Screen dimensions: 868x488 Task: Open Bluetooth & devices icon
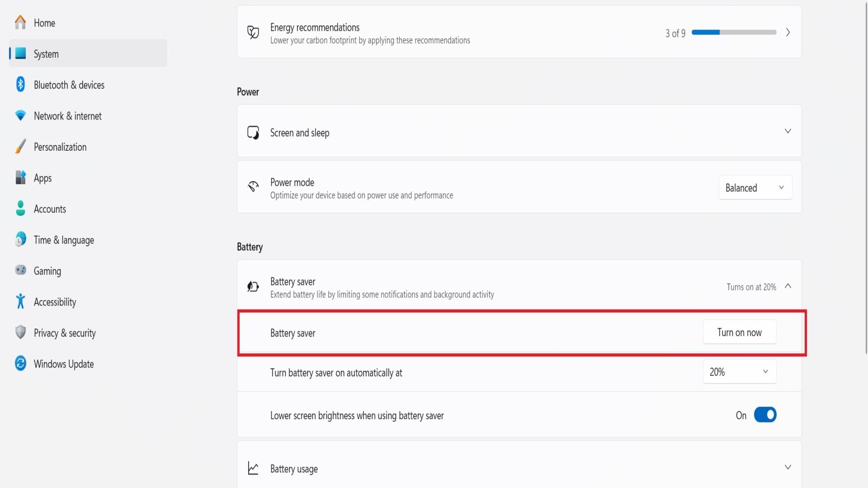20,84
